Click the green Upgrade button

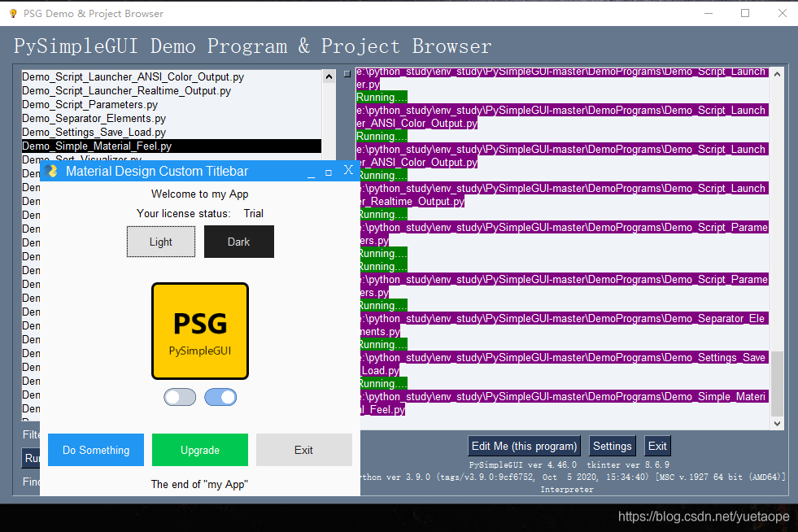click(200, 450)
